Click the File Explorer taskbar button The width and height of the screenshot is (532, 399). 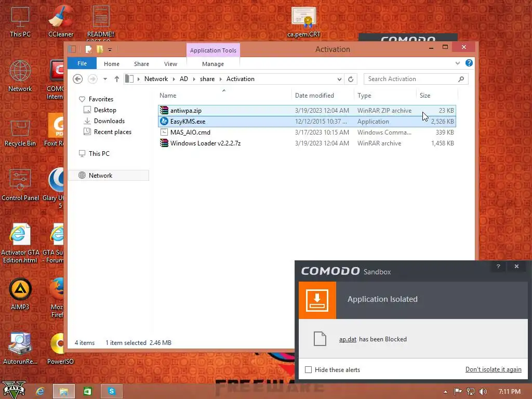(x=64, y=392)
